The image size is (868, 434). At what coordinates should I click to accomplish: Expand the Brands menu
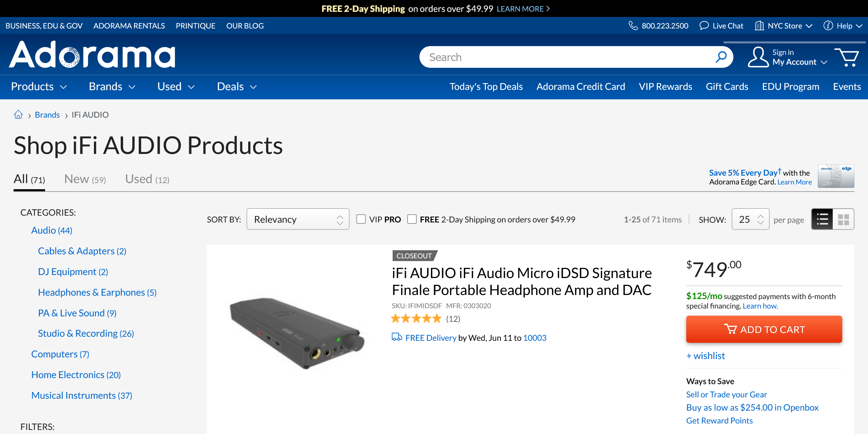click(112, 86)
